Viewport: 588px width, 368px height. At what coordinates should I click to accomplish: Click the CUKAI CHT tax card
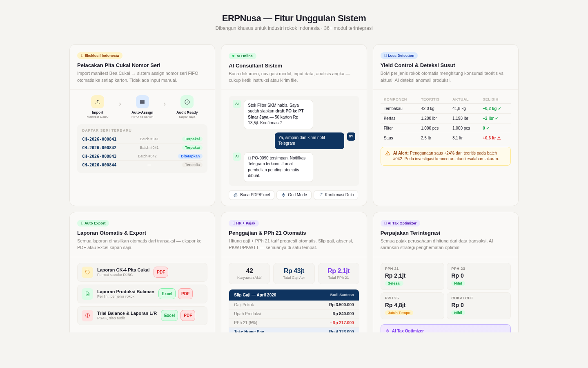pyautogui.click(x=479, y=306)
